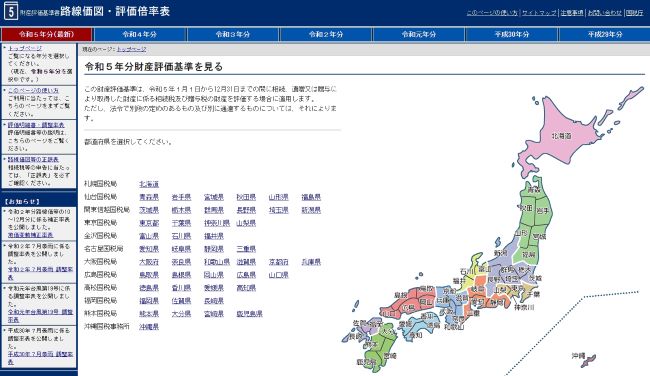Screen dimensions: 650x376
Task: Select 長野県 in the prefecture list
Action: pyautogui.click(x=246, y=210)
